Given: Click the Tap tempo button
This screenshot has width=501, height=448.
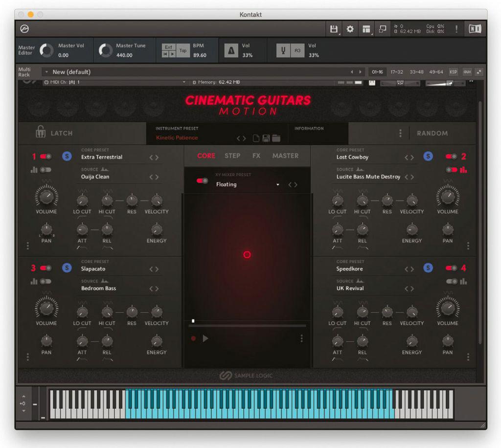Looking at the screenshot, I should pos(183,50).
